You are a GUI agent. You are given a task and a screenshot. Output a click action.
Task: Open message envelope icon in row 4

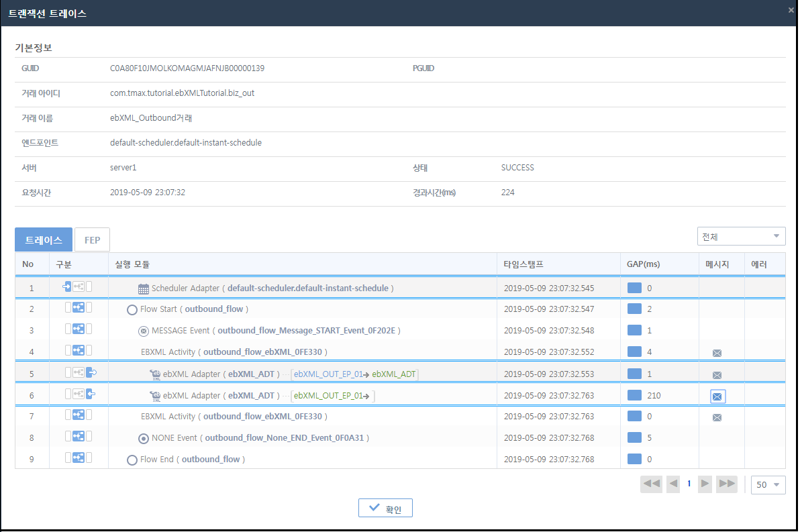pyautogui.click(x=717, y=353)
